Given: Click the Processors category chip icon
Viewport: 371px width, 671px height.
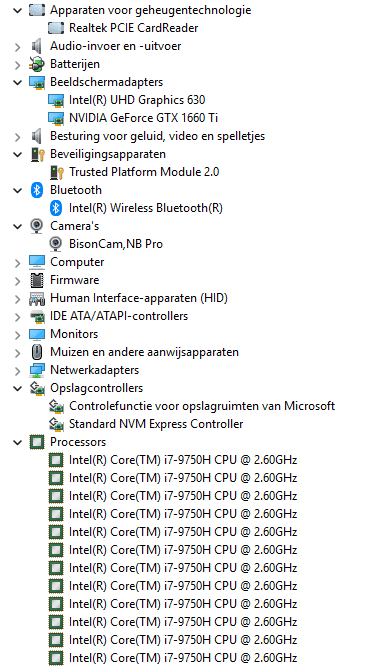Looking at the screenshot, I should click(x=37, y=442).
